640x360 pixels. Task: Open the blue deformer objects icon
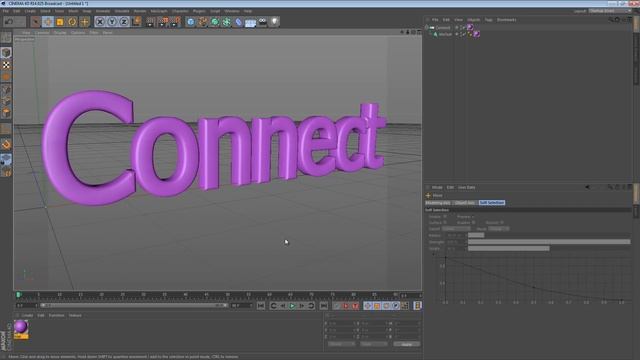point(238,22)
